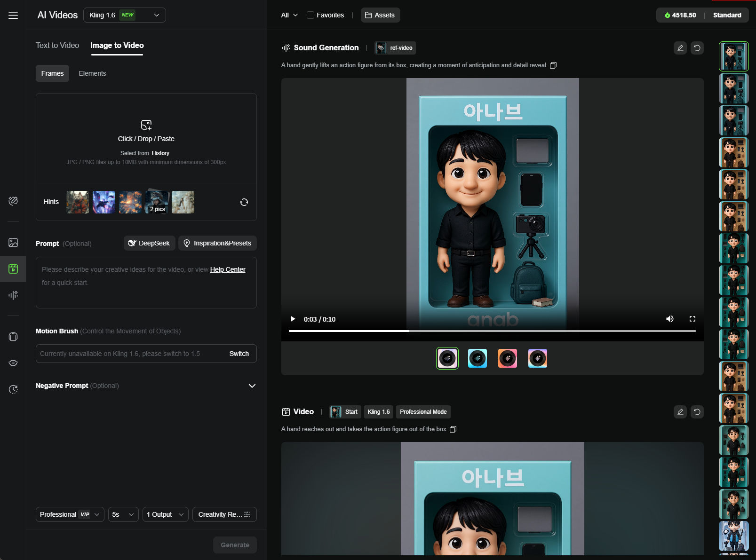
Task: Click Switch to Kling 1.5
Action: [x=239, y=354]
